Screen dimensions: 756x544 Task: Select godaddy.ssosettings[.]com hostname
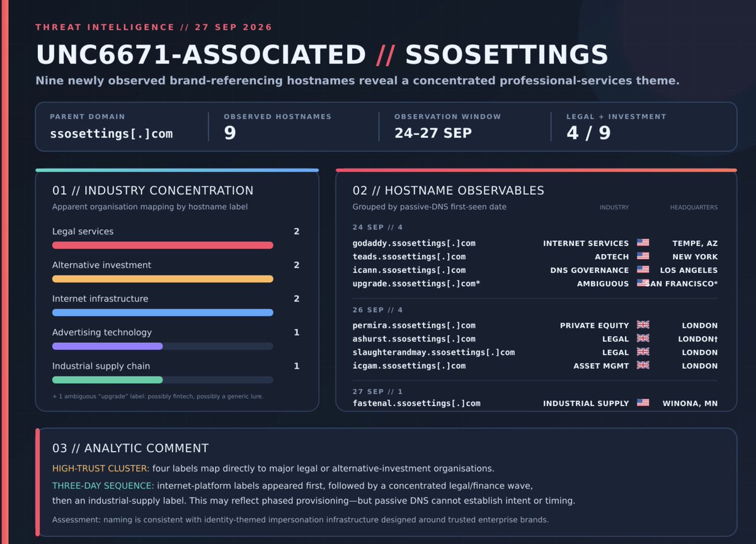pos(414,243)
